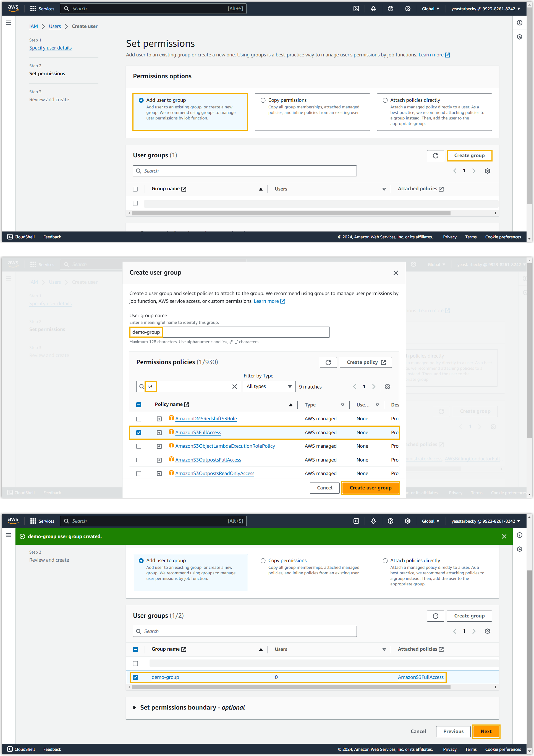Refresh the Permissions policies list
Screen dimensions: 534x756
point(328,362)
